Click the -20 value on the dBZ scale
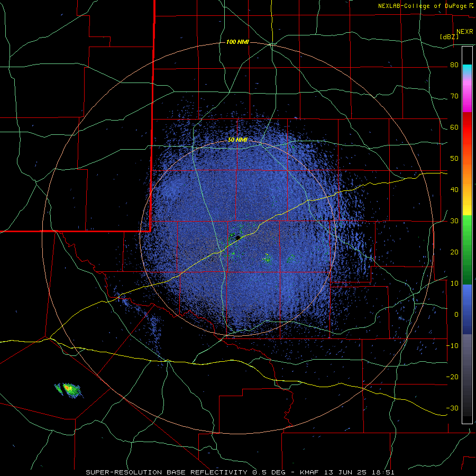 tap(453, 377)
